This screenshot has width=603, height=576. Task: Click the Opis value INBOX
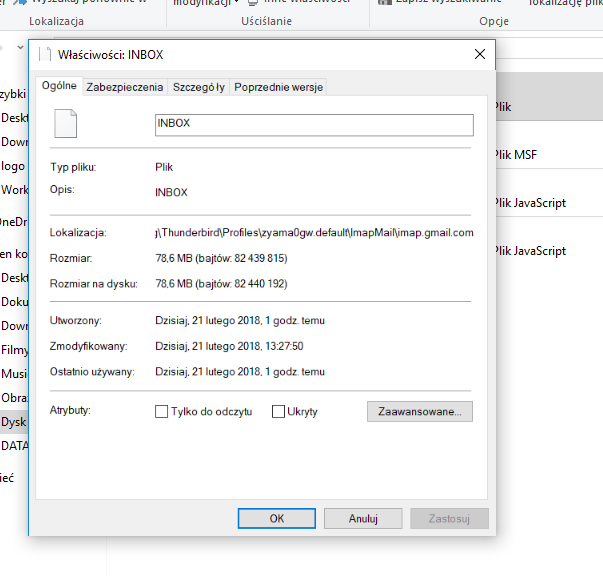pos(171,192)
